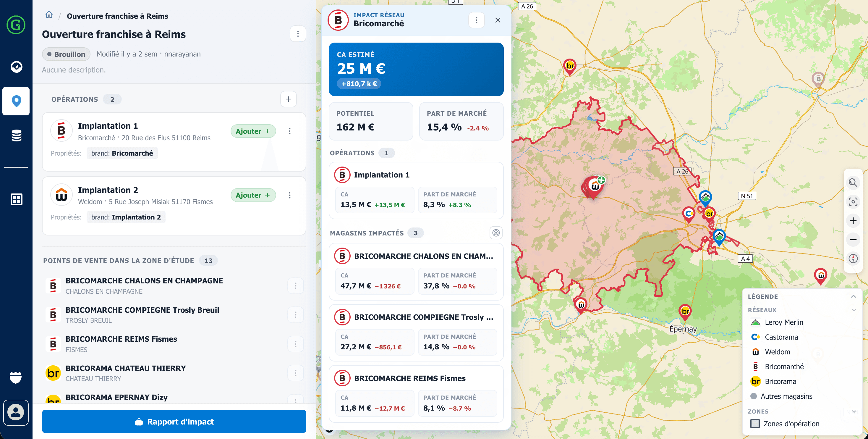Open impacted store BRICOMARCHE REIMS Fismes card
868x439 pixels.
416,394
